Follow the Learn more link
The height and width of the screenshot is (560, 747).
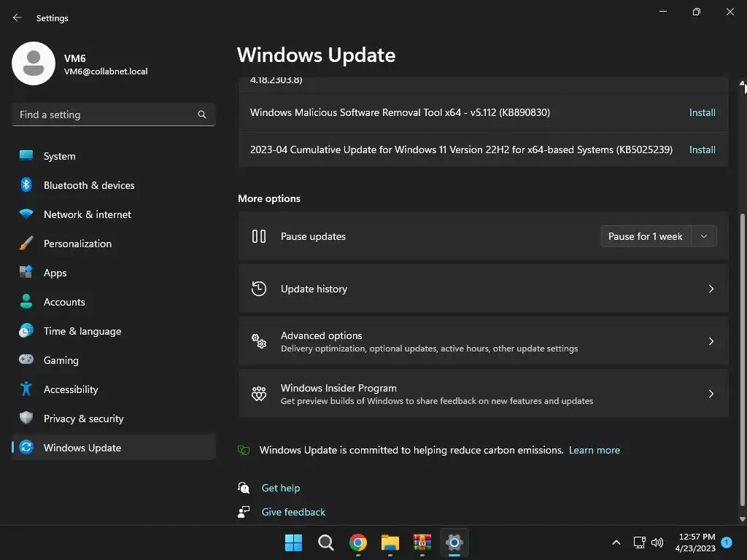tap(595, 450)
